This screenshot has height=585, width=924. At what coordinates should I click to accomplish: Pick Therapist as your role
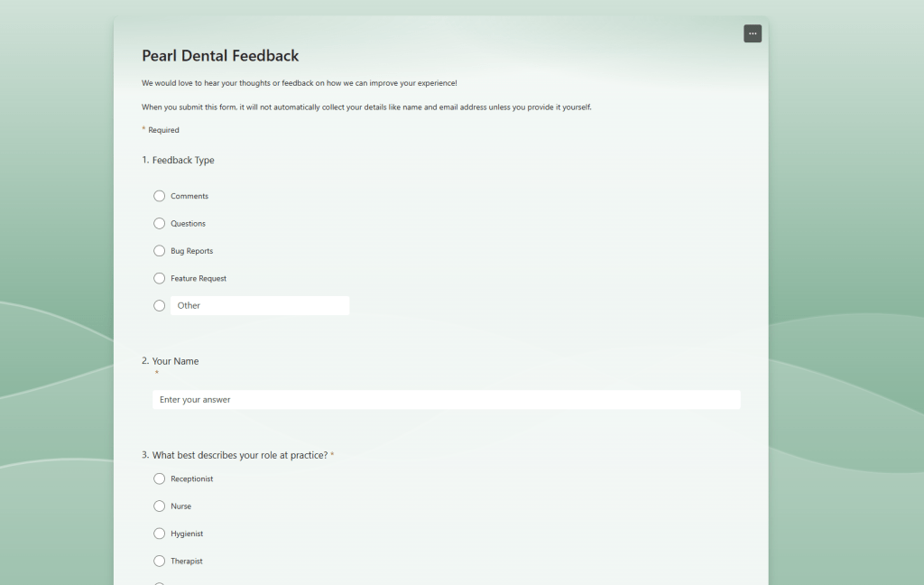160,561
